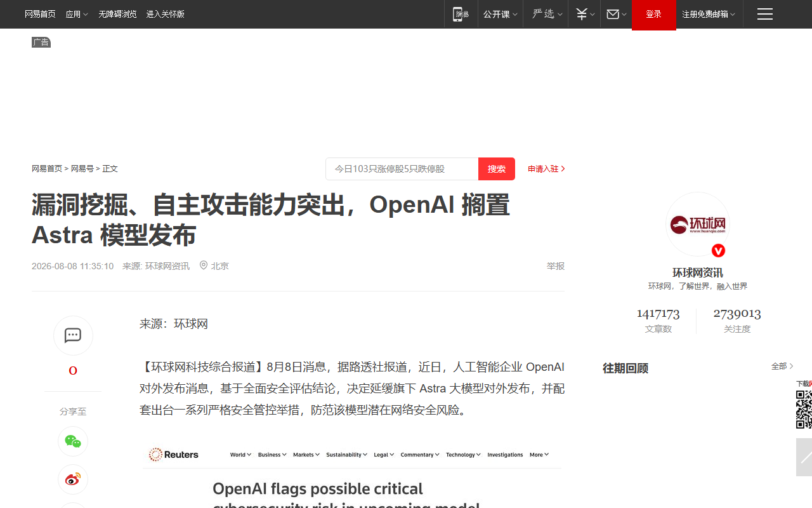Click 环球网，了解世界，融入世界 tagline
This screenshot has width=812, height=508.
click(698, 286)
